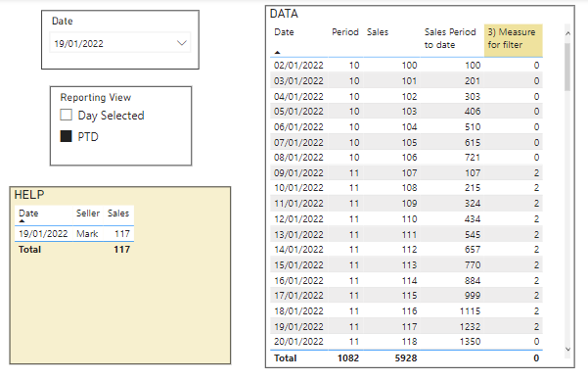Select the 10/01/2022 date cell
The width and height of the screenshot is (588, 380).
(x=298, y=188)
